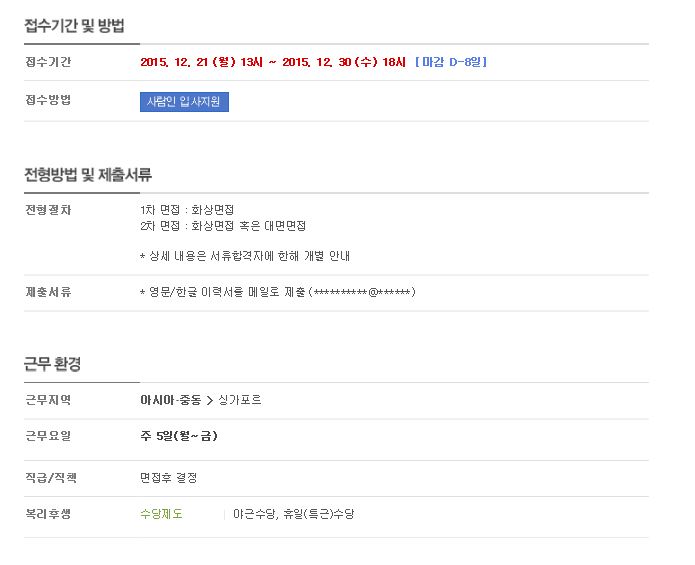Click the 2차 면접 interview process line
The width and height of the screenshot is (695, 565).
coord(223,226)
